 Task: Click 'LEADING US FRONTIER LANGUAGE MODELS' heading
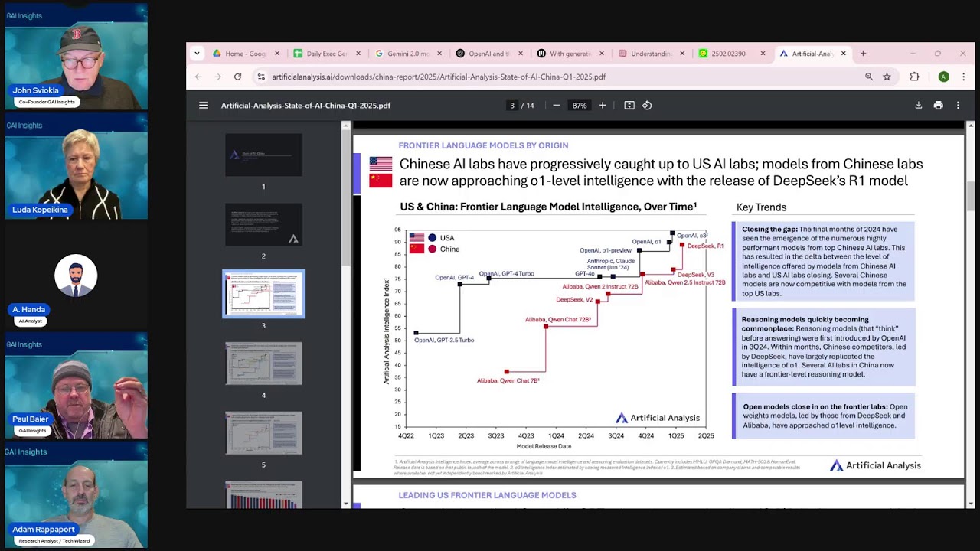[487, 495]
